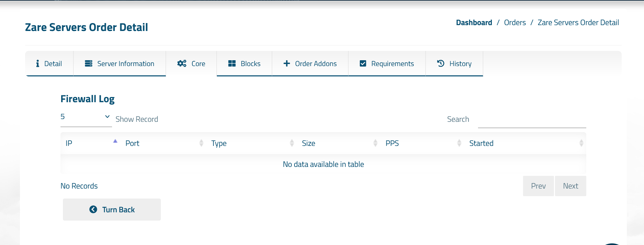This screenshot has width=644, height=245.
Task: Go to the Next page
Action: point(570,186)
